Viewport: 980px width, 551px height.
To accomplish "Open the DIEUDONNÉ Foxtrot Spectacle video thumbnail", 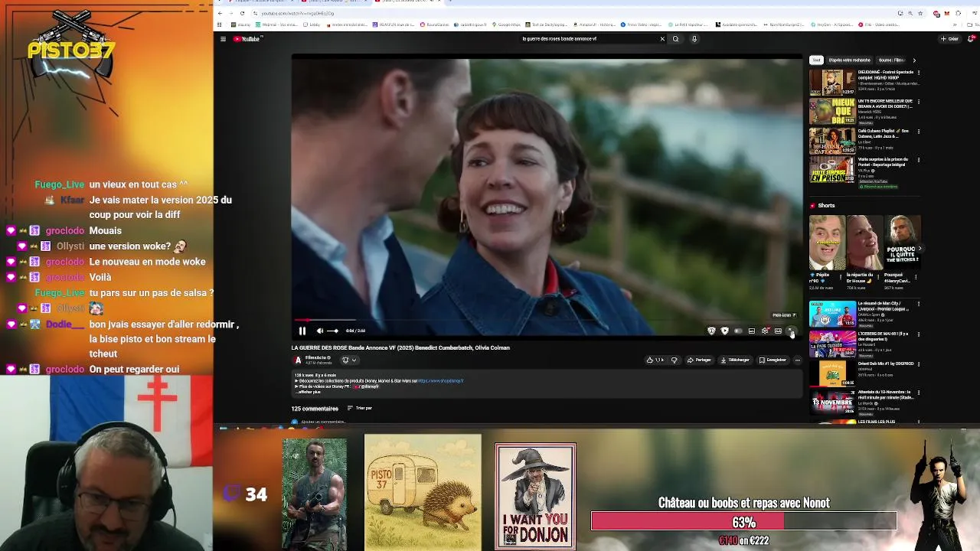I will [832, 83].
